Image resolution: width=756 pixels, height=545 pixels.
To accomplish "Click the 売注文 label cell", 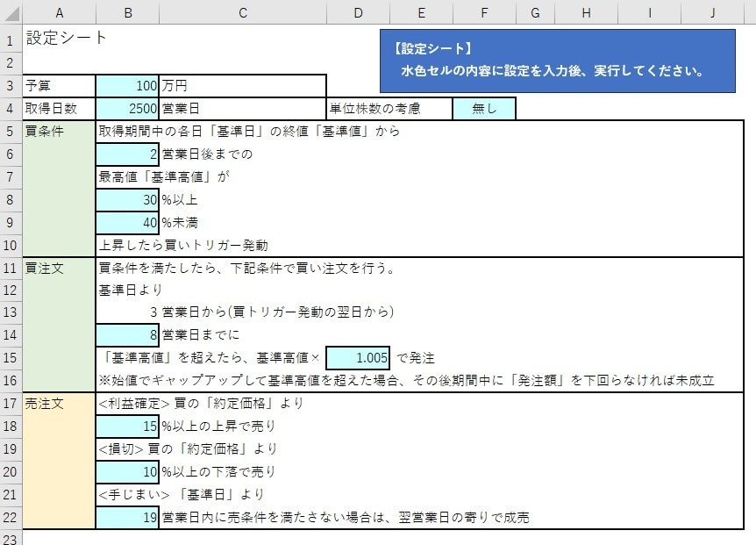I will pyautogui.click(x=60, y=403).
